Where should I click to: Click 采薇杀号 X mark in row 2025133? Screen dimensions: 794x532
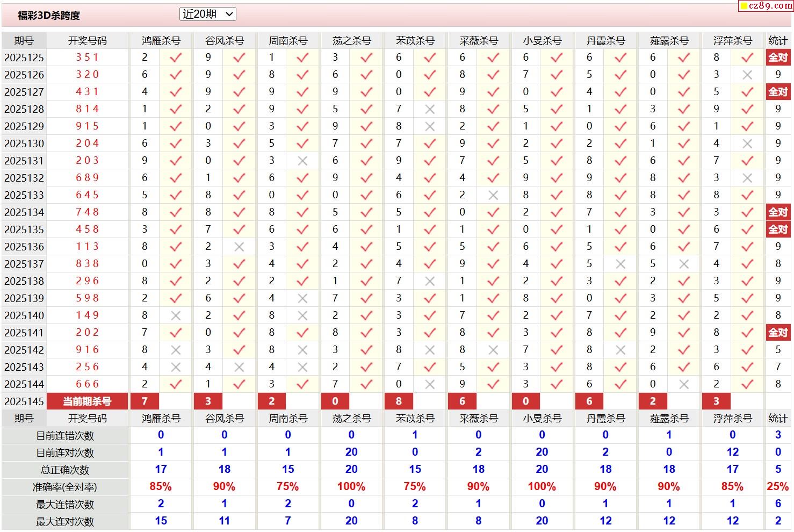pos(493,195)
